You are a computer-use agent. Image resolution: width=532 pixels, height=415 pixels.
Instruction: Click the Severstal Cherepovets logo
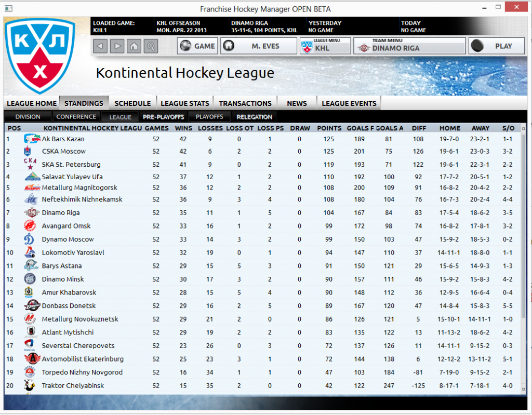tap(29, 345)
